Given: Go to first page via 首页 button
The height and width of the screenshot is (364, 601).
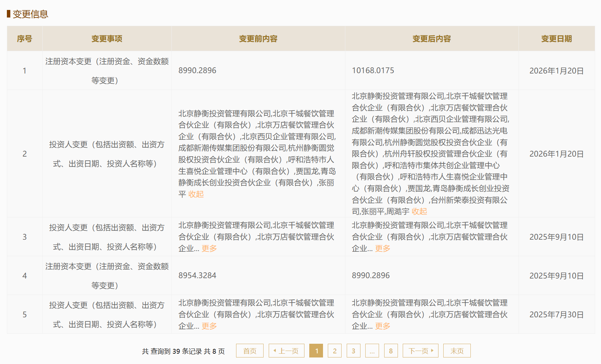Looking at the screenshot, I should tap(249, 351).
